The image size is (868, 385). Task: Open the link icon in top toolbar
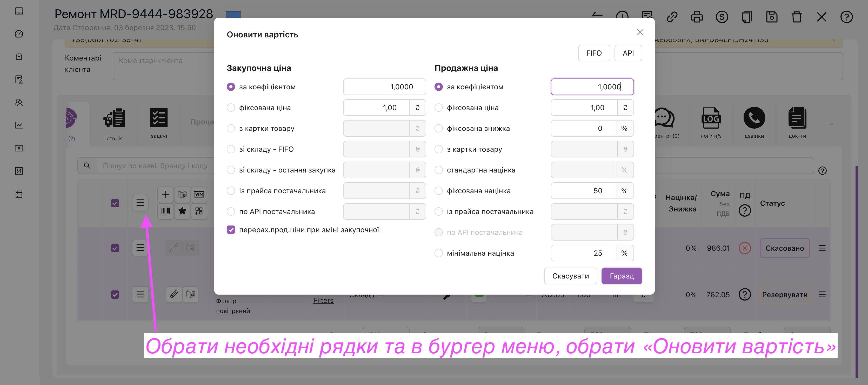(672, 17)
